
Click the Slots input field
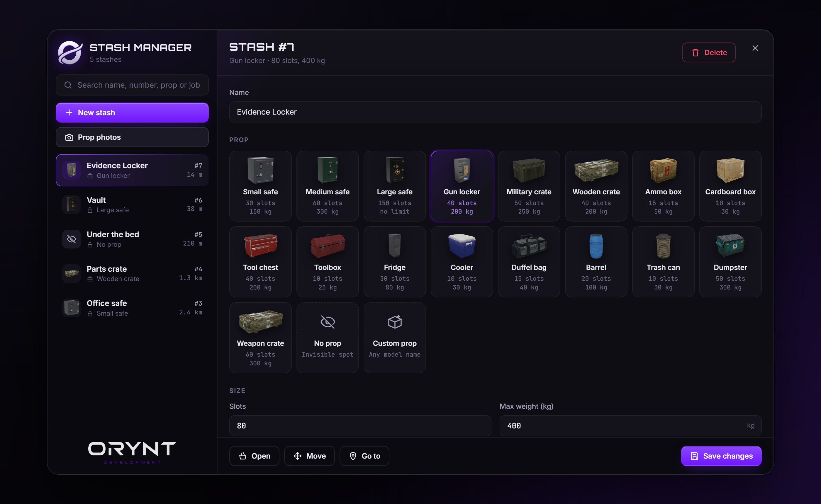pos(360,426)
